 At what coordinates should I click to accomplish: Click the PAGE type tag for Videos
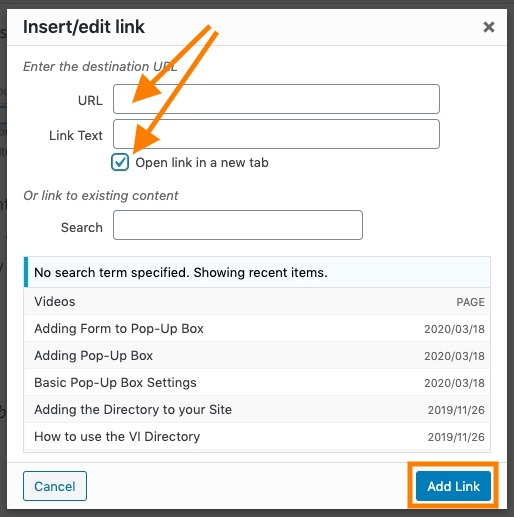tap(470, 302)
